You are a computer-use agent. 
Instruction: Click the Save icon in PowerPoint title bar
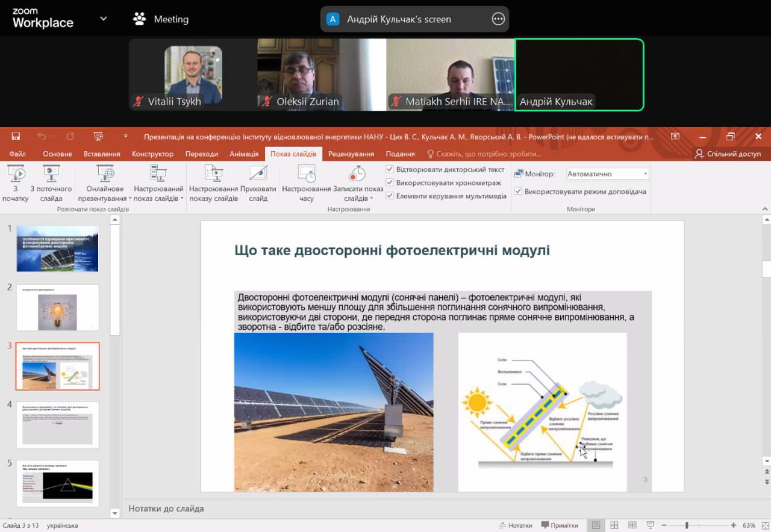(16, 137)
